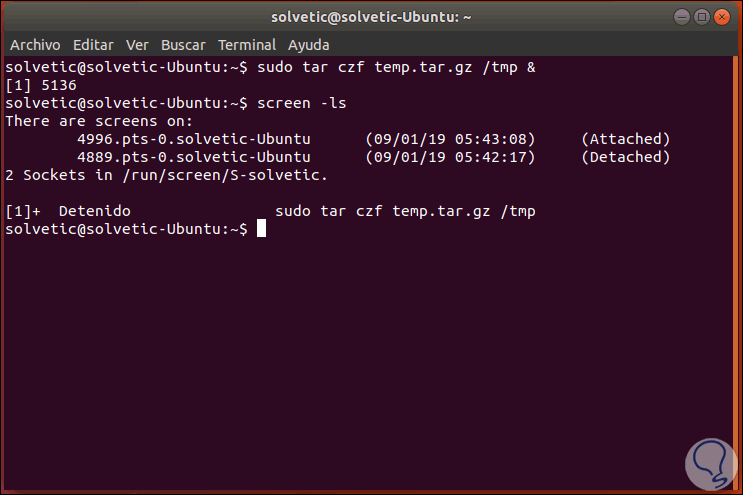Open the Ver menu
This screenshot has width=743, height=495.
(138, 45)
